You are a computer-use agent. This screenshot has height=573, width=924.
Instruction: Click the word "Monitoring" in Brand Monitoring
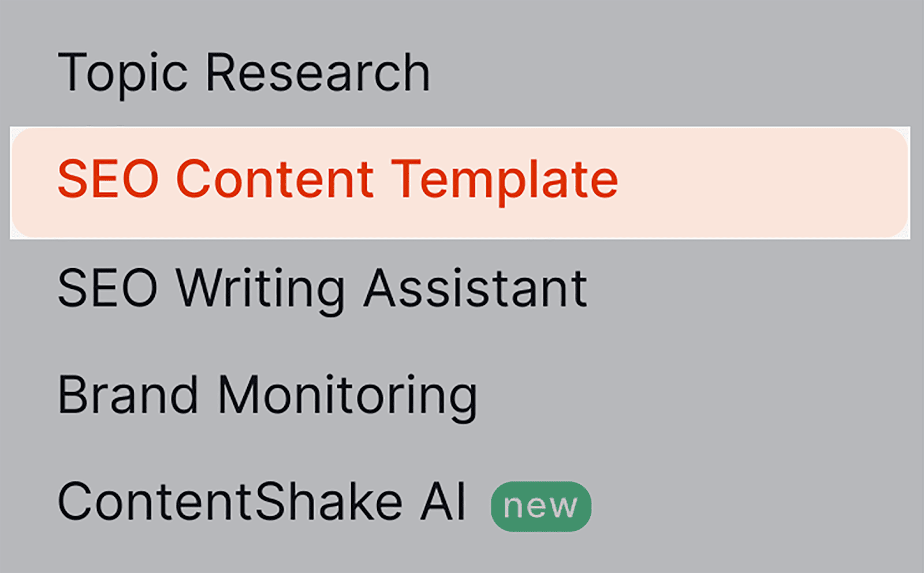coord(348,395)
